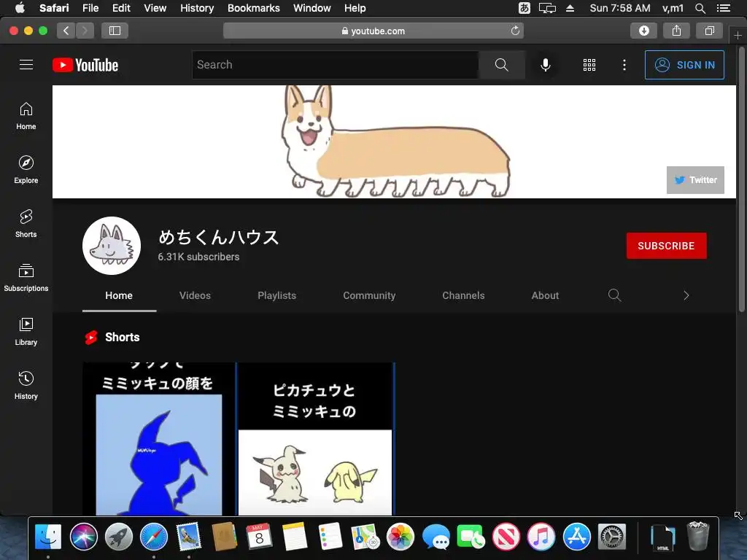Switch to the Community tab
Image resolution: width=747 pixels, height=560 pixels.
[x=369, y=295]
